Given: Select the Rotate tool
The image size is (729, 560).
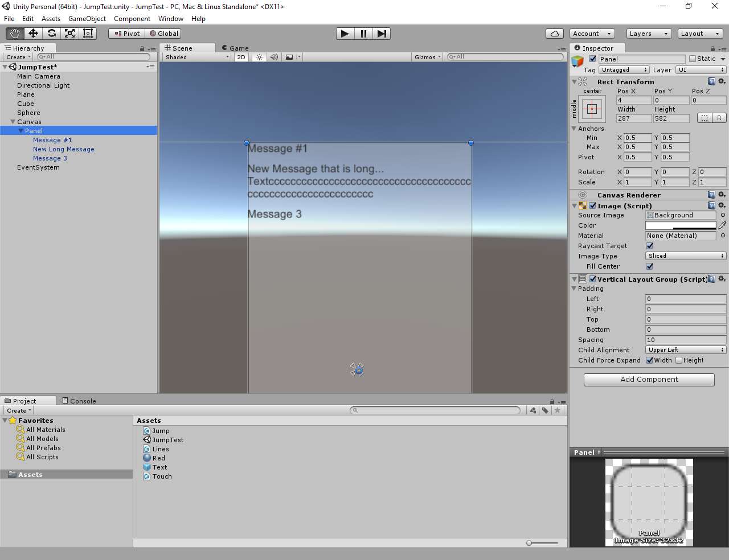Looking at the screenshot, I should click(x=51, y=33).
